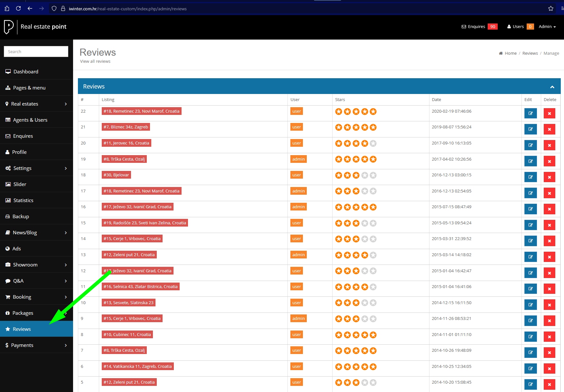Select Backup from the sidebar

(36, 216)
